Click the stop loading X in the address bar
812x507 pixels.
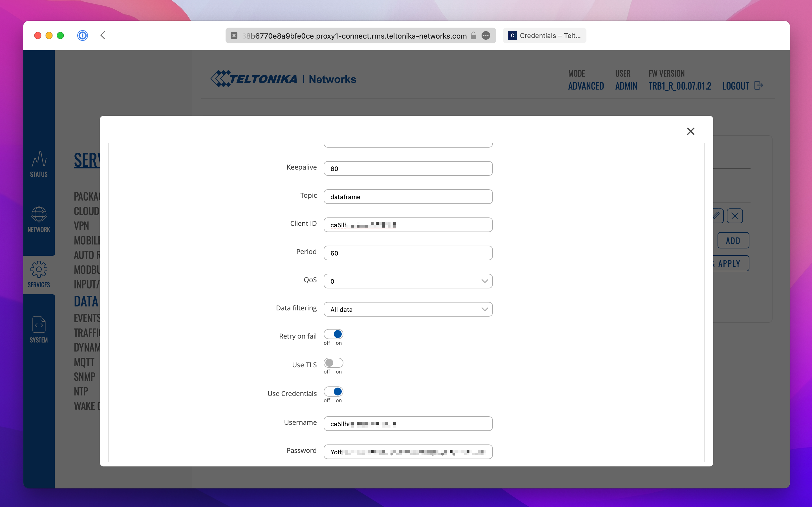pos(234,35)
